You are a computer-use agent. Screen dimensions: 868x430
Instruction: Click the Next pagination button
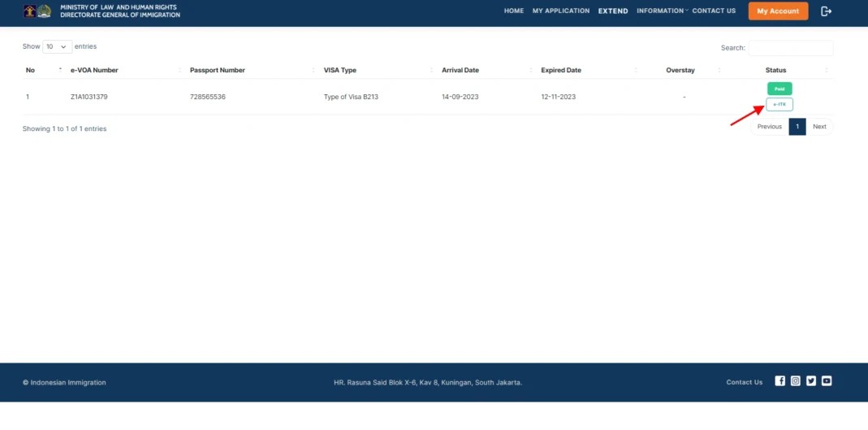pyautogui.click(x=819, y=126)
